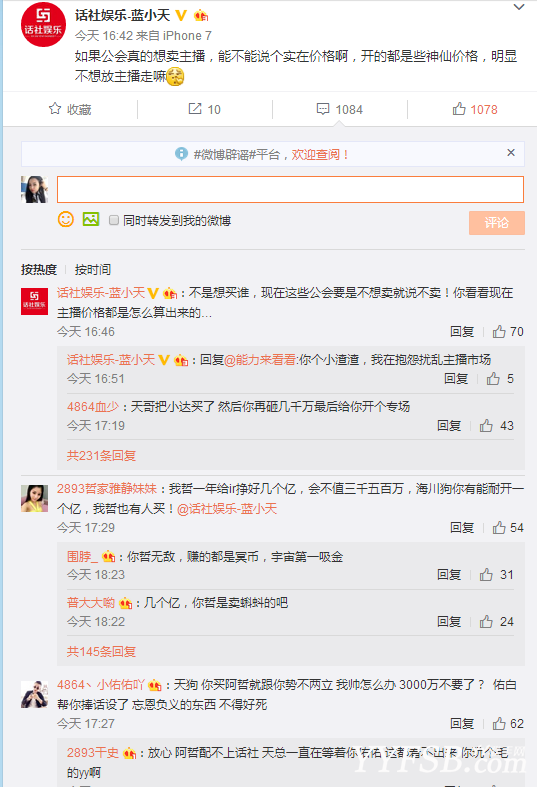
Task: Click the member crown badge by author
Action: (201, 16)
